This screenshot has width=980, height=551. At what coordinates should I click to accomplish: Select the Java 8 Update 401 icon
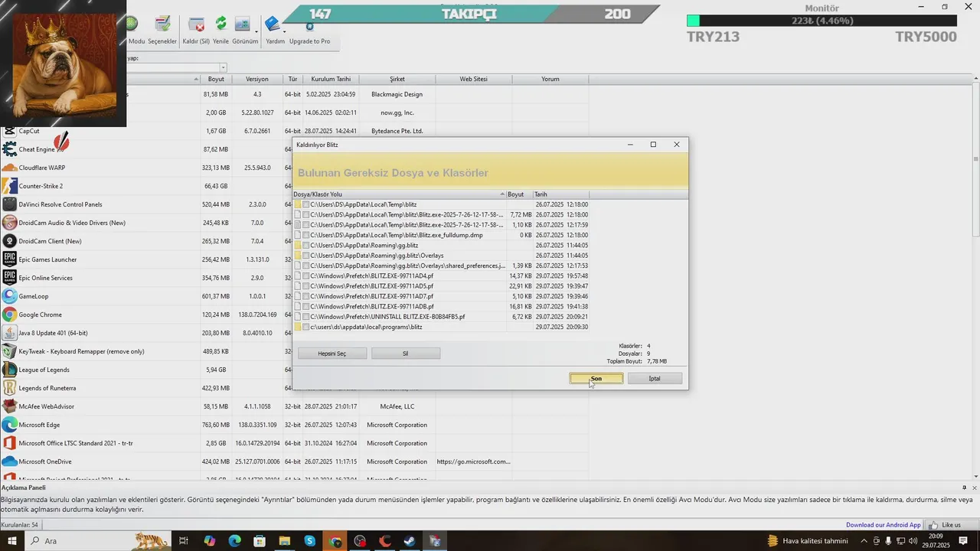[9, 333]
